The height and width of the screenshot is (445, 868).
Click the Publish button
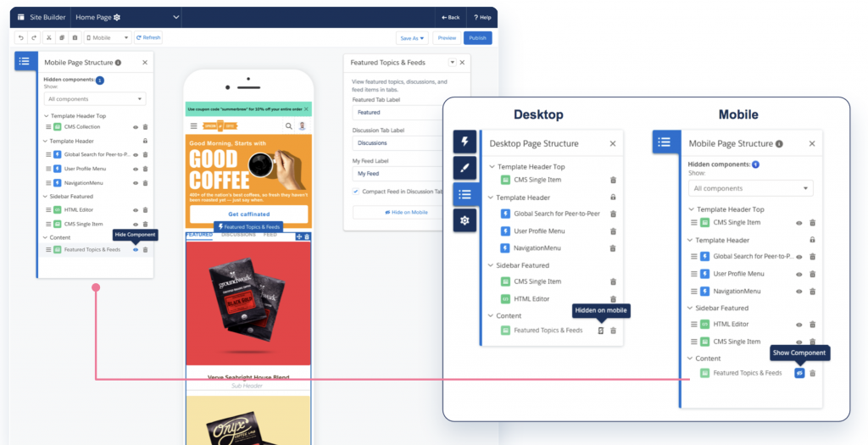(477, 38)
